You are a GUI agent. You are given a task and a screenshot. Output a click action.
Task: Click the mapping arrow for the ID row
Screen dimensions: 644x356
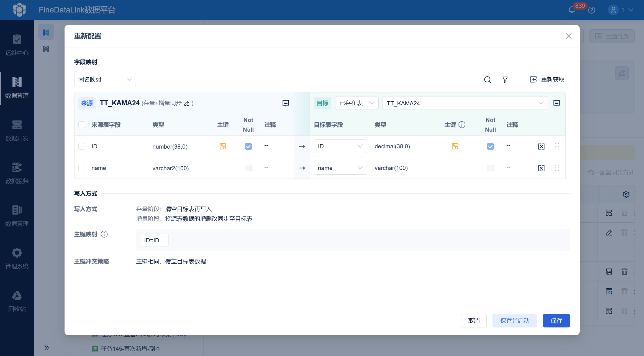(302, 146)
